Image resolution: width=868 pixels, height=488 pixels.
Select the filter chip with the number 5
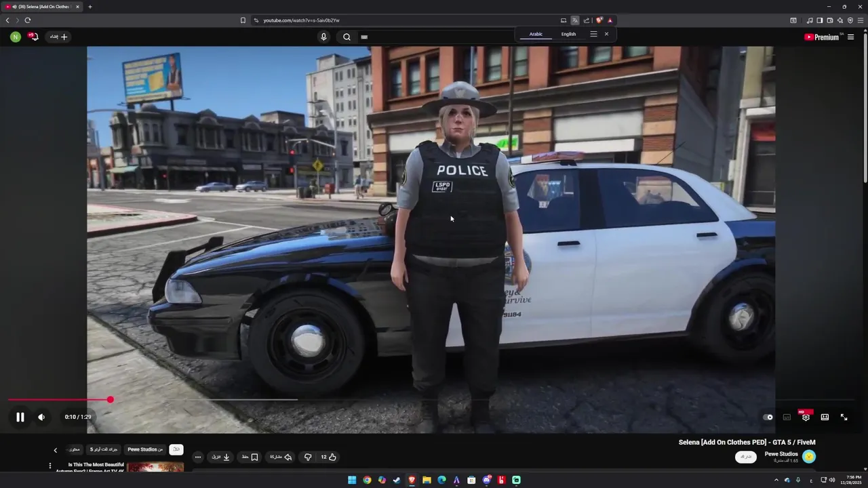[104, 449]
